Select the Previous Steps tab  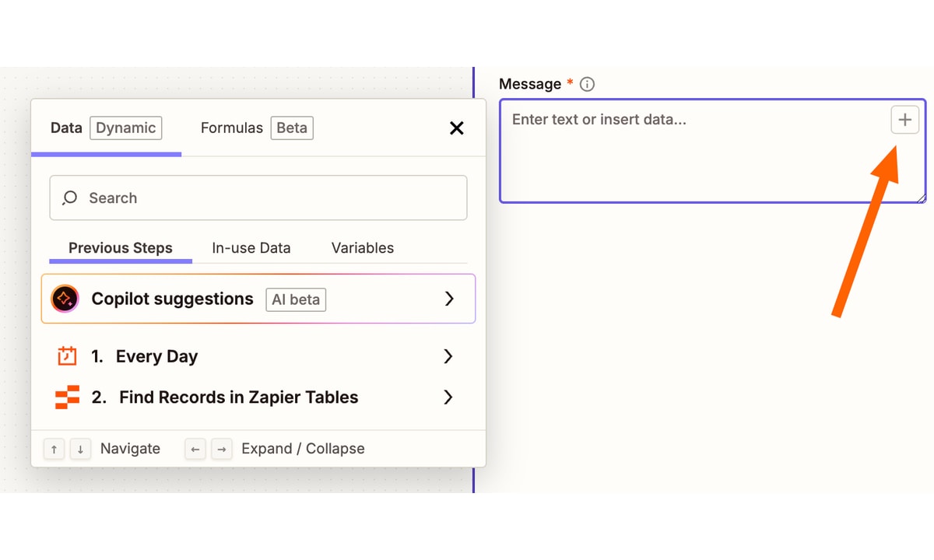pyautogui.click(x=121, y=248)
